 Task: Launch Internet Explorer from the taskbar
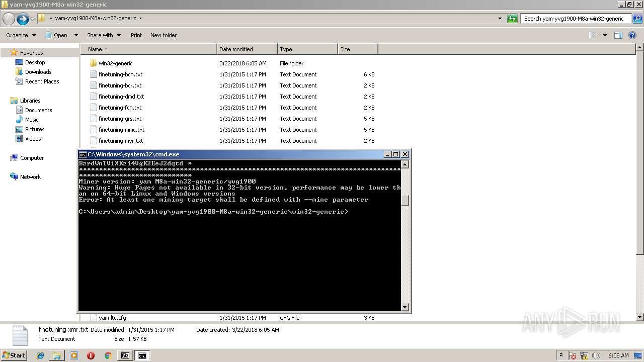pyautogui.click(x=40, y=355)
